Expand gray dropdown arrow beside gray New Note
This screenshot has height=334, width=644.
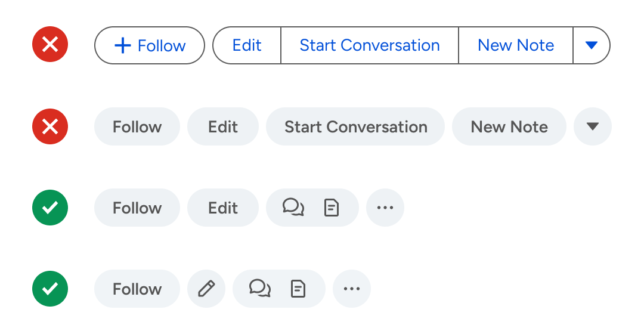pos(592,126)
